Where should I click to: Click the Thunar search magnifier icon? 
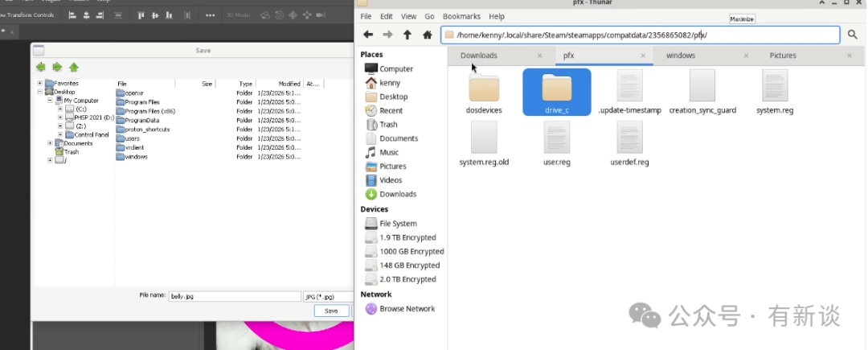853,35
